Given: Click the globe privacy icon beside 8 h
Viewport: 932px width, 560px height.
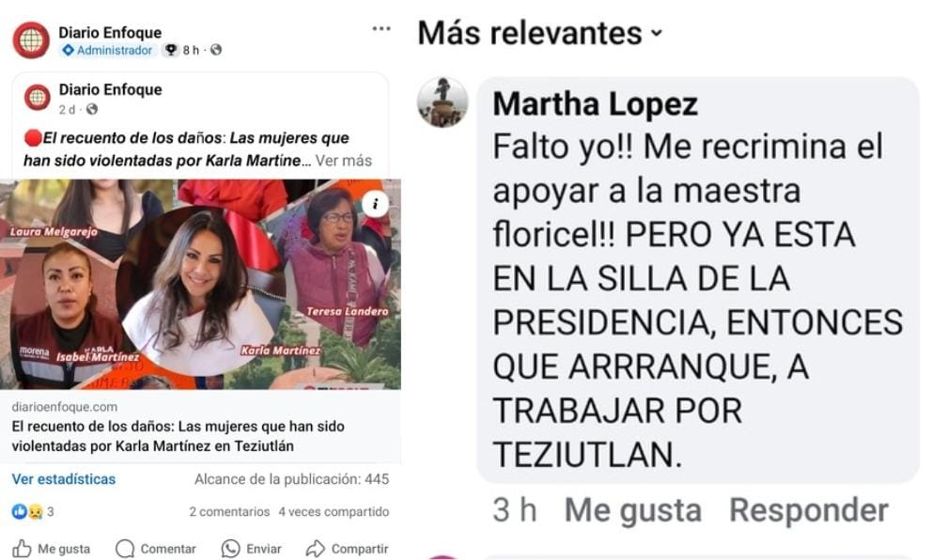Looking at the screenshot, I should tap(216, 50).
